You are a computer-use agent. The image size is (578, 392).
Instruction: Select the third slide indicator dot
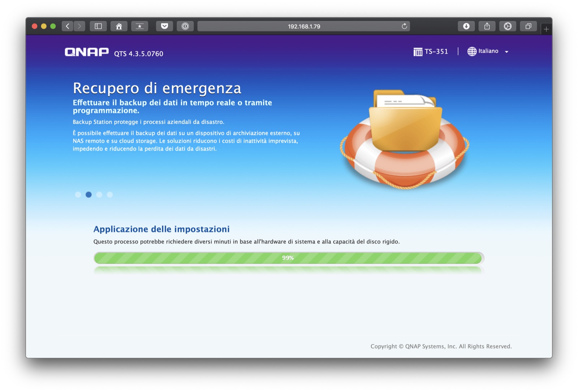pos(99,195)
